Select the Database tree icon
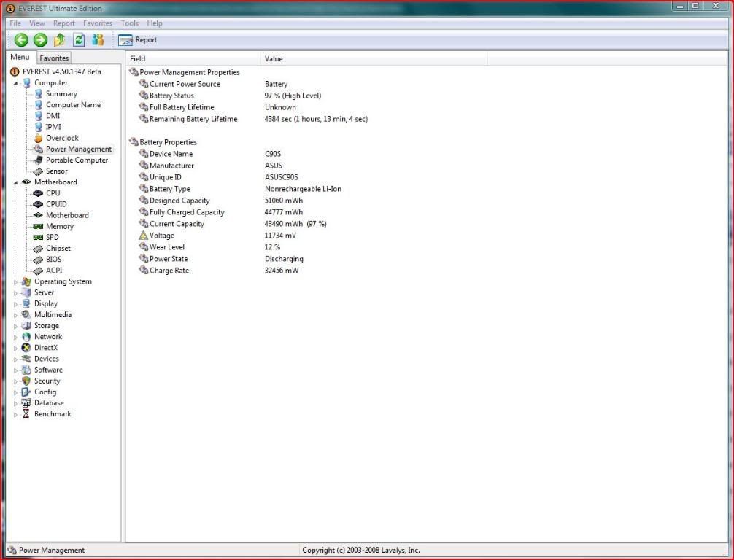734x560 pixels. (x=26, y=402)
